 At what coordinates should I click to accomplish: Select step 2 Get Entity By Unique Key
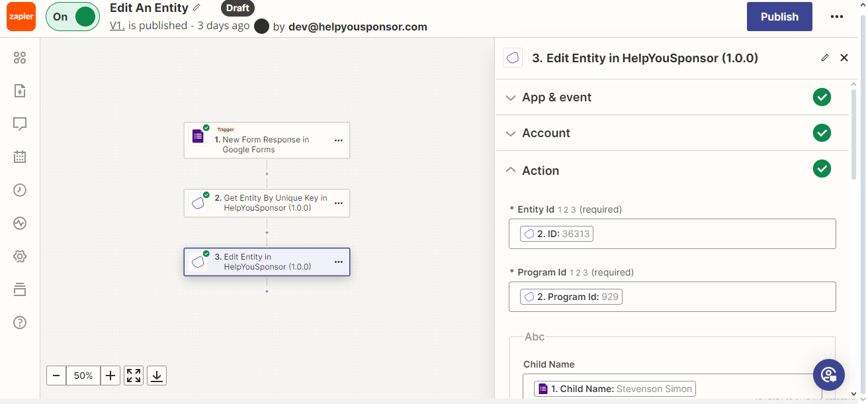tap(267, 203)
